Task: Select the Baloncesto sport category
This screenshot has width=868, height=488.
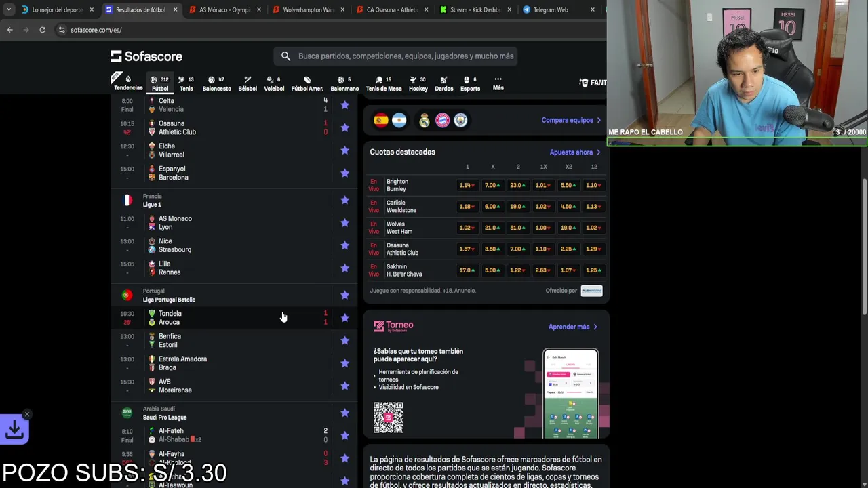Action: 216,83
